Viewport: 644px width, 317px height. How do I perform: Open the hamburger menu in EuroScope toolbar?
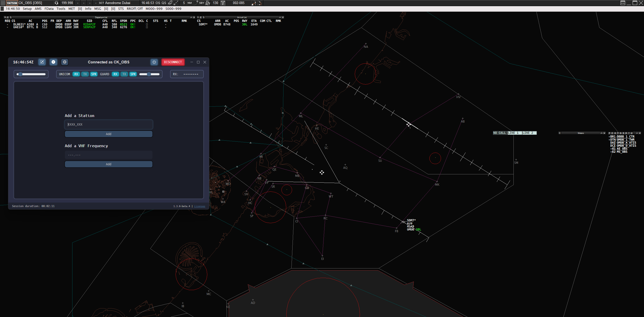click(x=3, y=3)
